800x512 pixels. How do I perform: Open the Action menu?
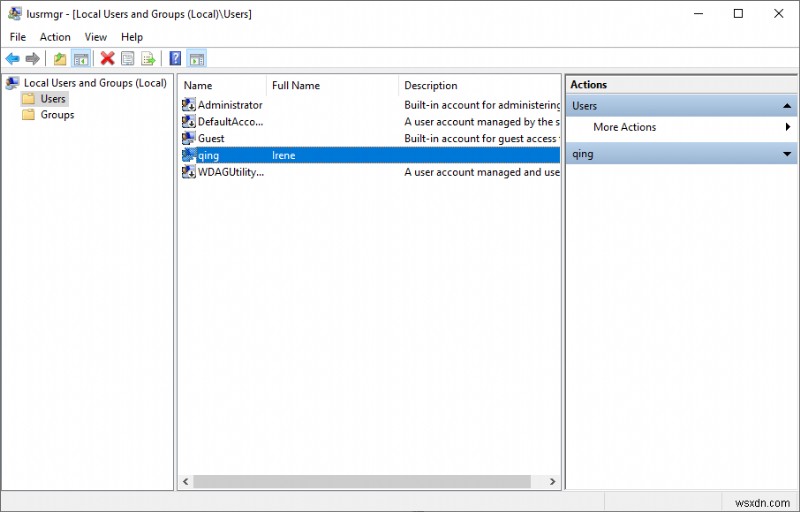click(55, 37)
